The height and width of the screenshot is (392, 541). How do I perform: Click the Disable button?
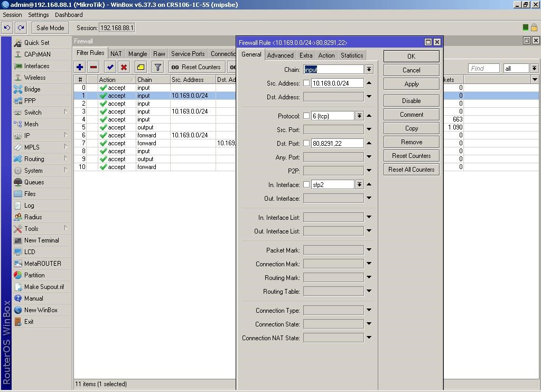pyautogui.click(x=411, y=101)
